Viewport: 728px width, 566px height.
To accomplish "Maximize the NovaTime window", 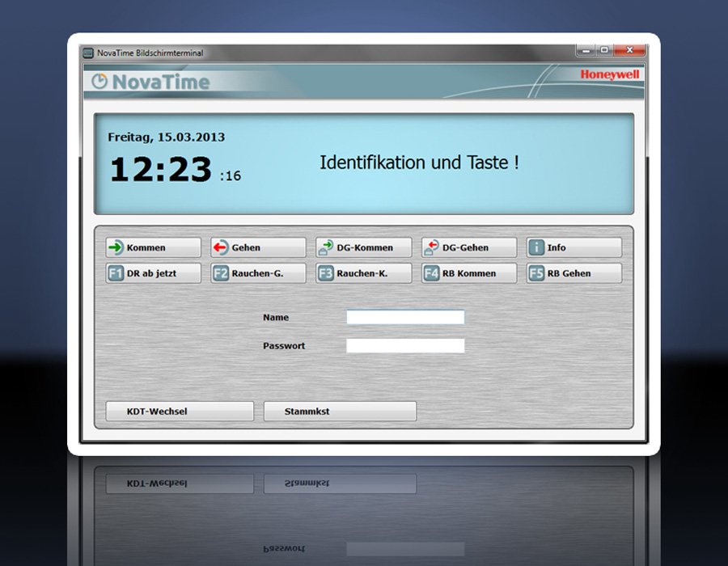I will pos(604,50).
